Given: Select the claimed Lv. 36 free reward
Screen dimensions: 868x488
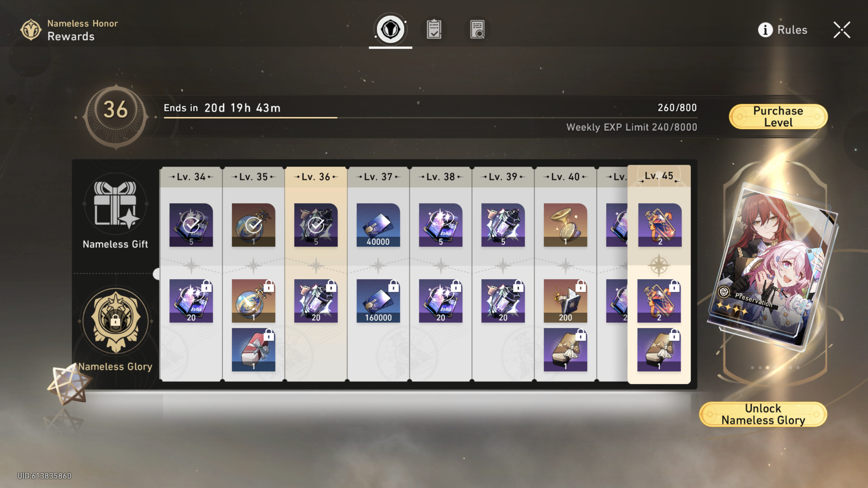Looking at the screenshot, I should click(x=316, y=225).
